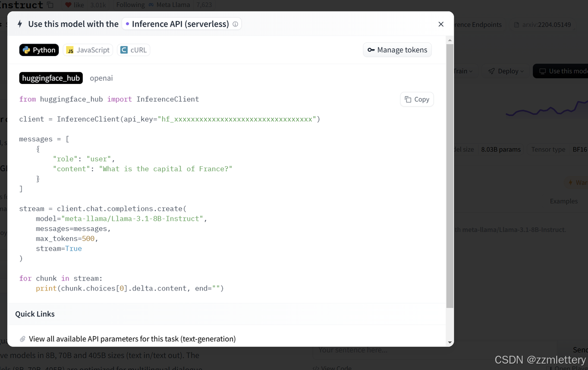This screenshot has width=588, height=370.
Task: Click the cURL C logo icon
Action: (124, 50)
